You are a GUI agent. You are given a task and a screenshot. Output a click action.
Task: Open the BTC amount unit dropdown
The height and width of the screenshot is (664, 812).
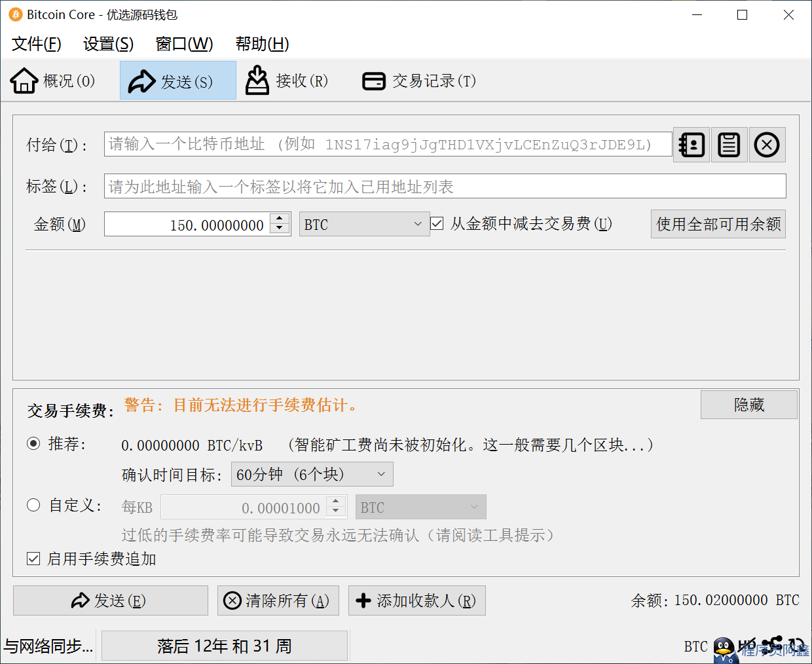pyautogui.click(x=364, y=224)
